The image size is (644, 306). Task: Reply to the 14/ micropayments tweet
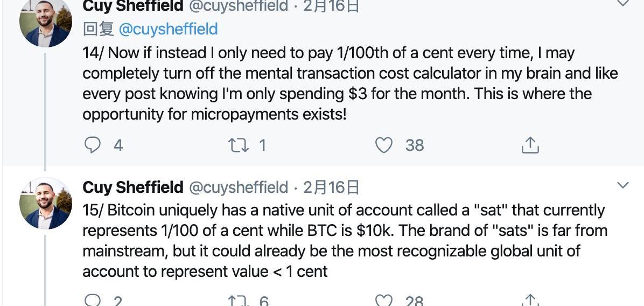[94, 145]
